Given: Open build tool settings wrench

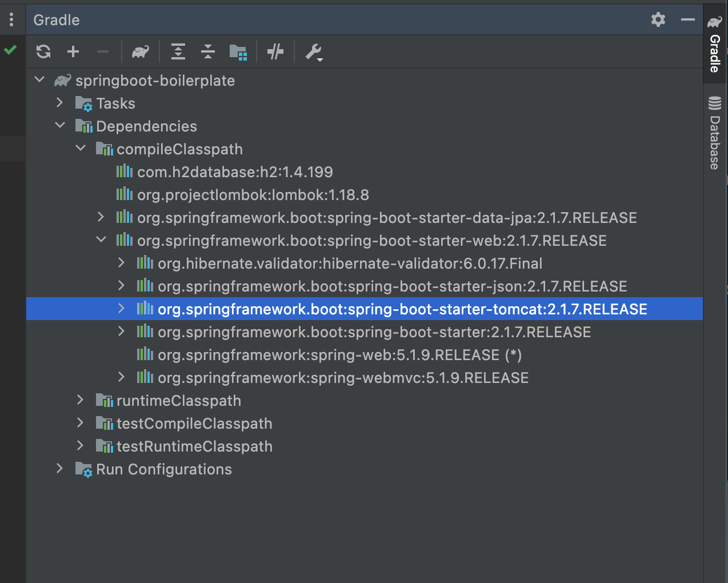Looking at the screenshot, I should click(x=314, y=53).
